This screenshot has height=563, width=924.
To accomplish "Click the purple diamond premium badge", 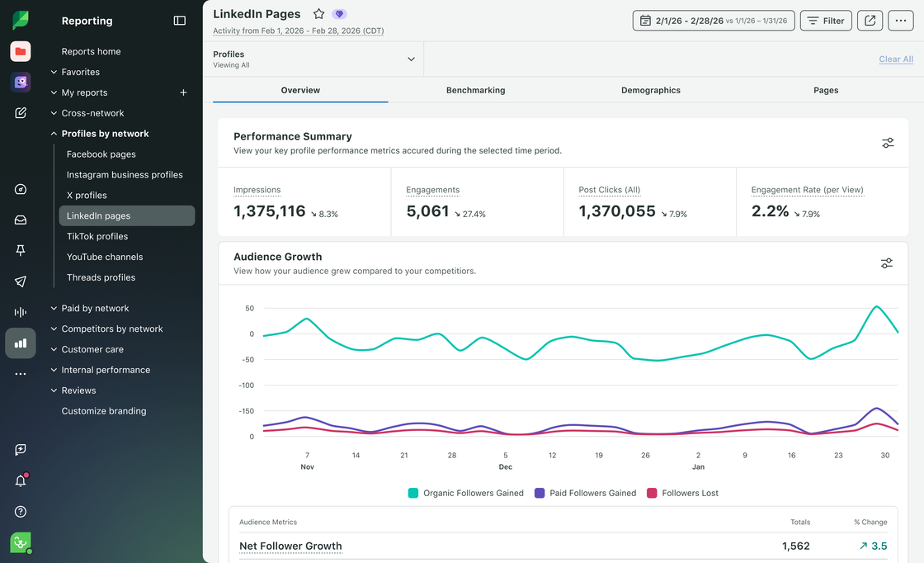I will [339, 13].
